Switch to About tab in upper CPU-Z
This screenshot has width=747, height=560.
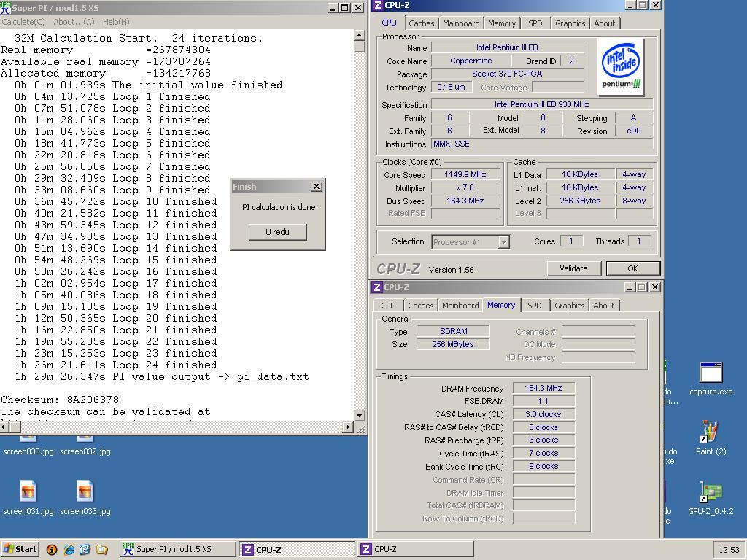click(x=605, y=23)
